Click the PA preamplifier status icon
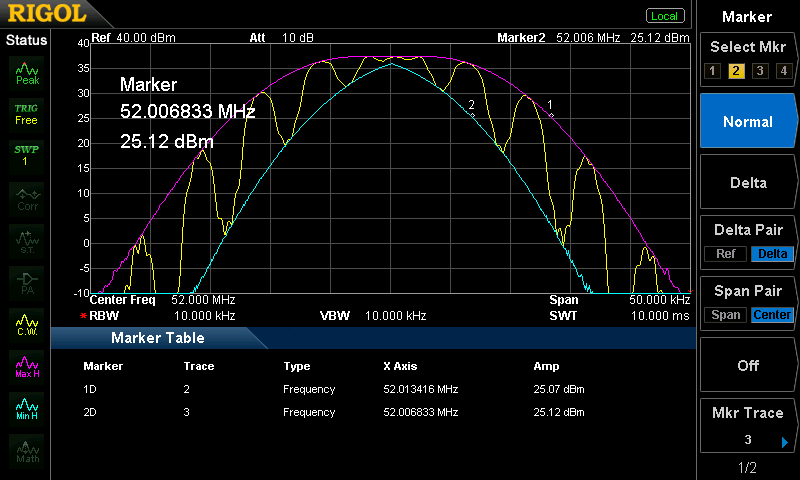800x480 pixels. click(27, 281)
